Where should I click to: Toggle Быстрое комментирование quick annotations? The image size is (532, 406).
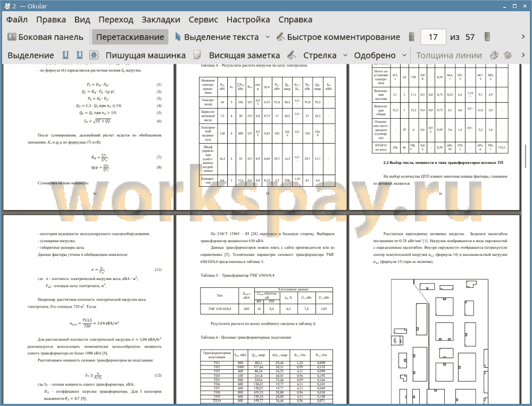[338, 37]
